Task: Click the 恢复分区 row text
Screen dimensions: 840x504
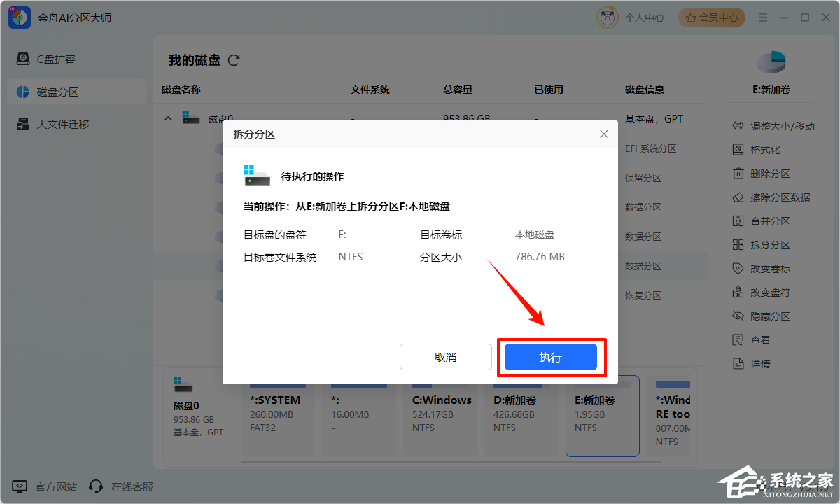Action: coord(643,295)
